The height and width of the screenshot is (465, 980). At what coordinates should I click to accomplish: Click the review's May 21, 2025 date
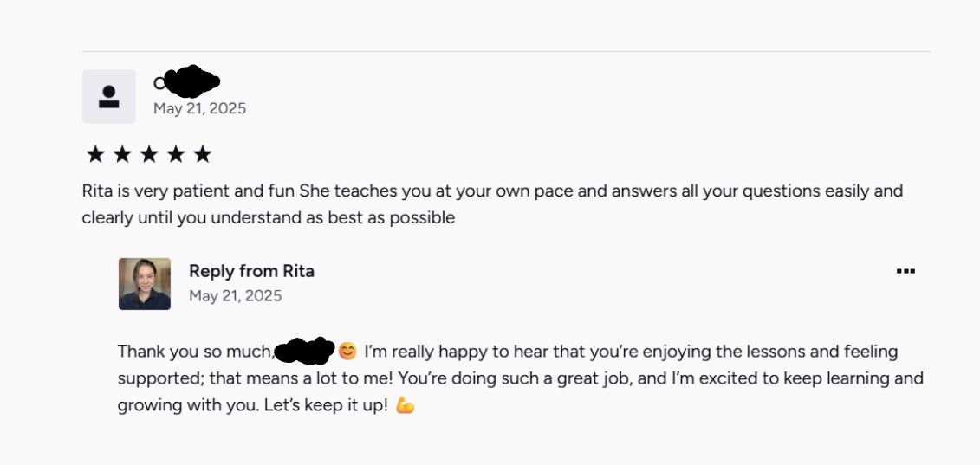199,108
